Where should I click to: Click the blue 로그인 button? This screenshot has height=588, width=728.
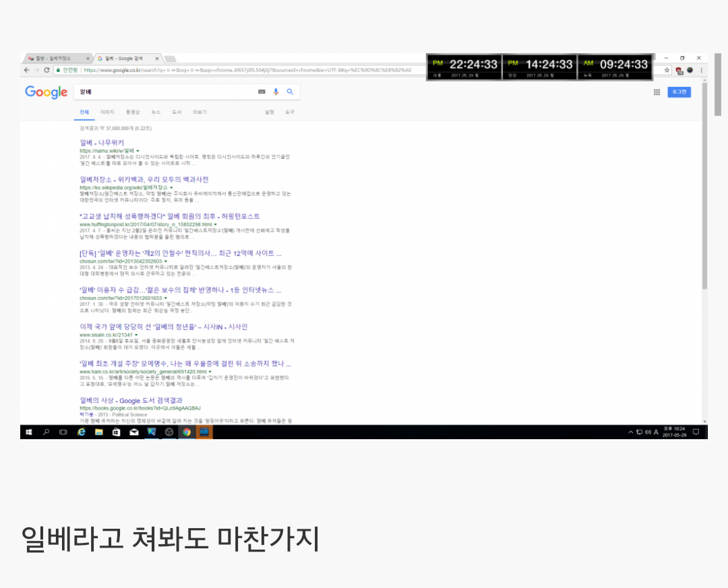pos(679,92)
